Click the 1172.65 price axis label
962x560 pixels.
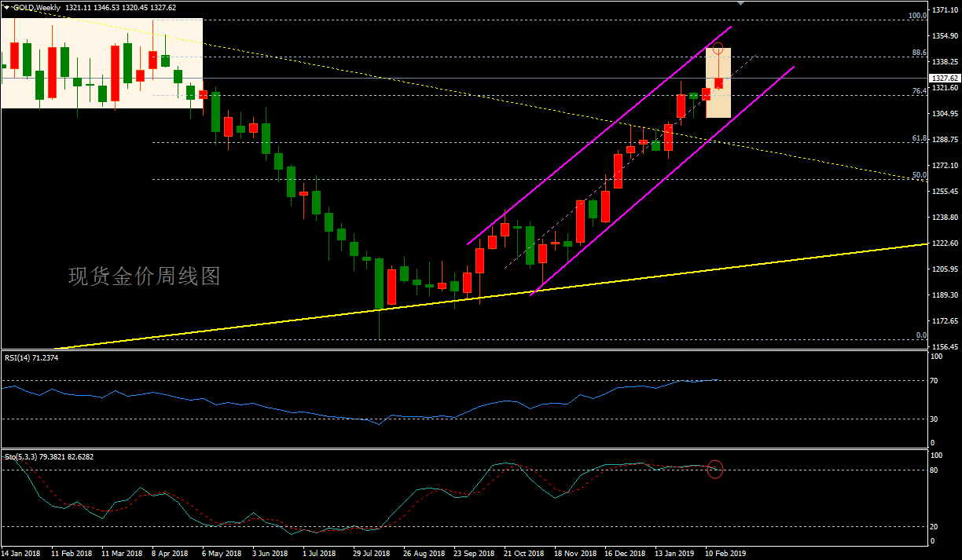(945, 321)
